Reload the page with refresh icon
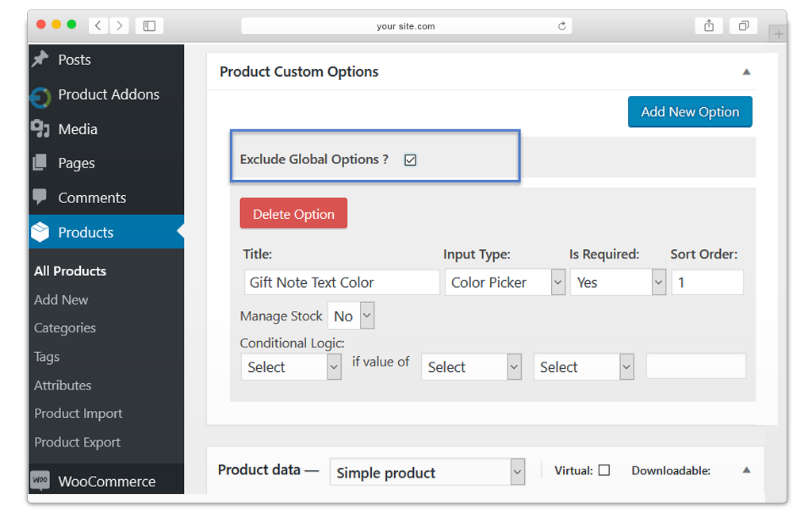This screenshot has height=510, width=812. pos(562,26)
